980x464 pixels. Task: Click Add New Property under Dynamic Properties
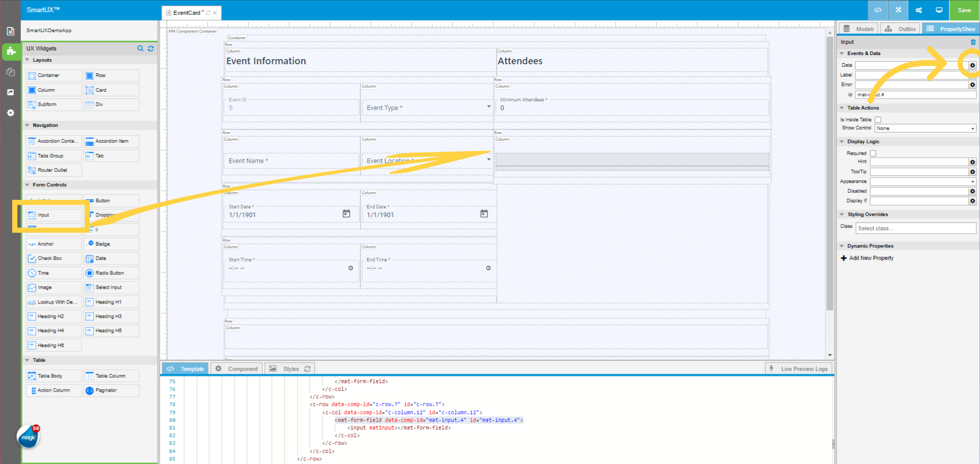click(x=867, y=258)
